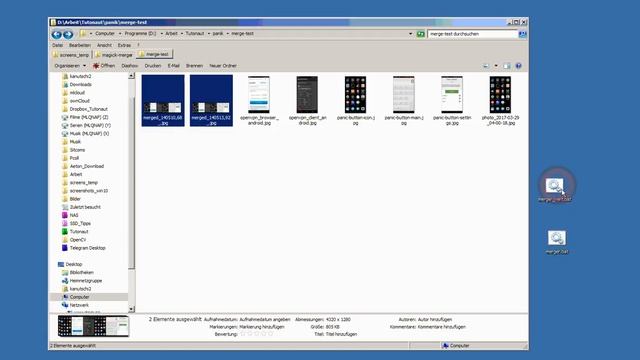The image size is (640, 360).
Task: Select the lower merge.bat desktop icon
Action: 557,242
